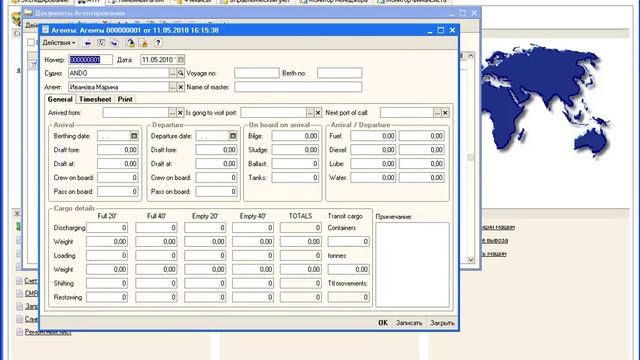Clear the Arrived from field with its X

[x=180, y=113]
